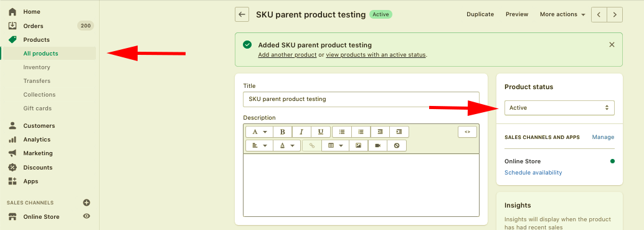644x230 pixels.
Task: Click the Preview button
Action: (517, 14)
